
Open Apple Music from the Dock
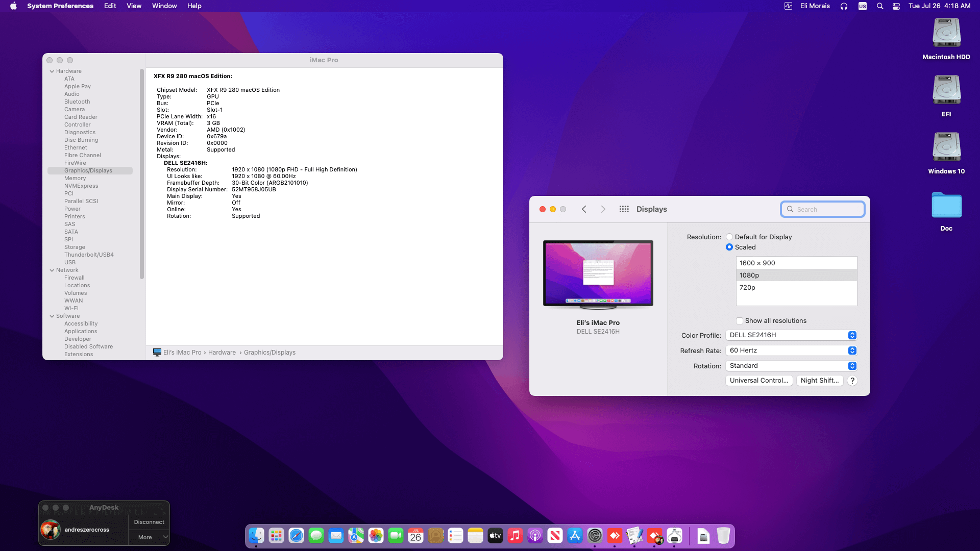click(514, 536)
